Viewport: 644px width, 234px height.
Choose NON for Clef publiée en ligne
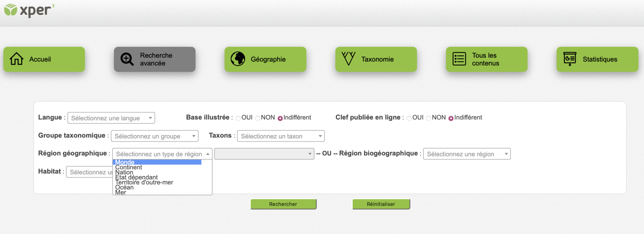coord(428,118)
